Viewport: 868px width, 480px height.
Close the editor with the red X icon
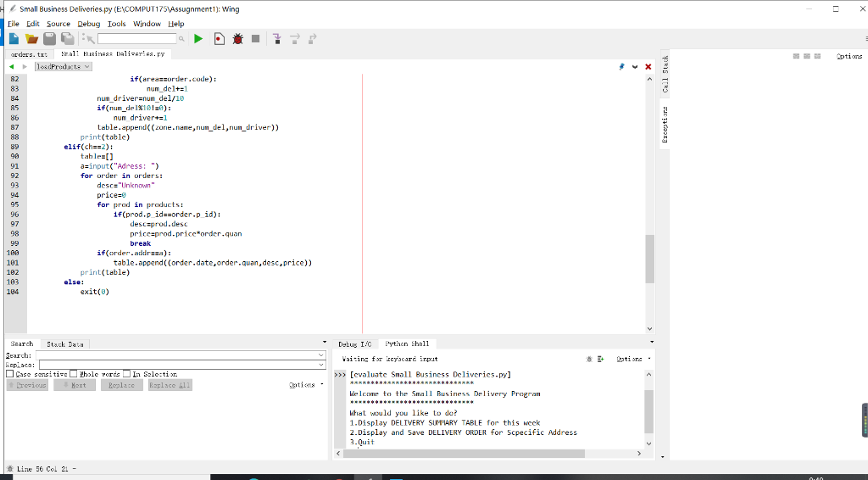pyautogui.click(x=648, y=66)
